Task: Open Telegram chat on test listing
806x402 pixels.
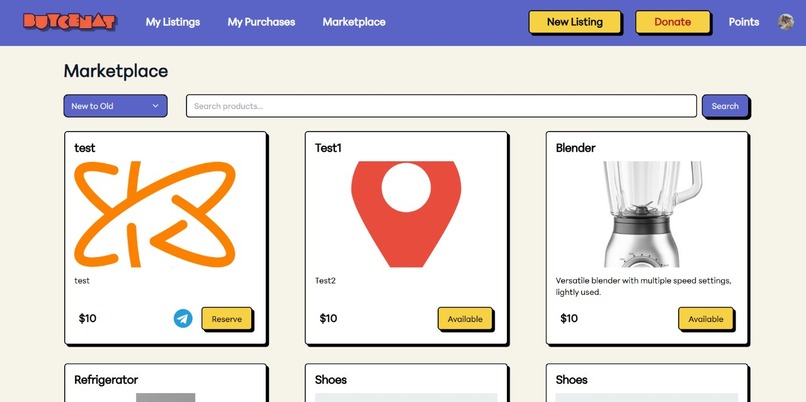Action: coord(183,318)
